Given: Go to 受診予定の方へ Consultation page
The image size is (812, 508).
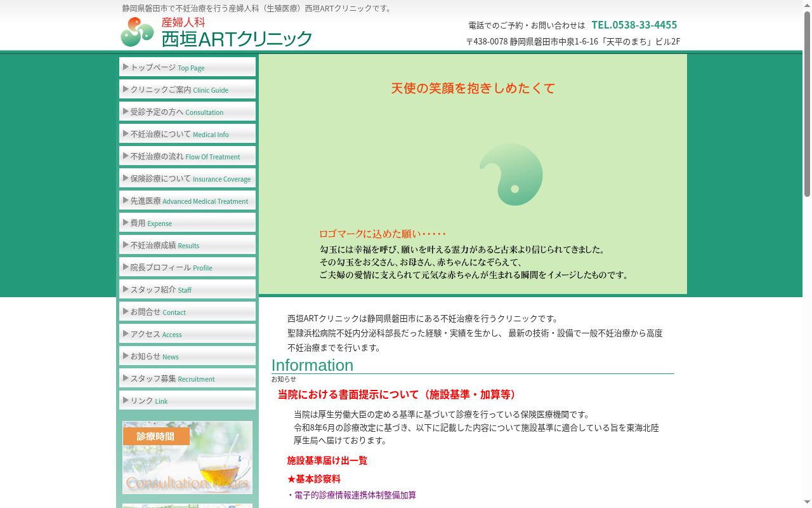Looking at the screenshot, I should 187,111.
